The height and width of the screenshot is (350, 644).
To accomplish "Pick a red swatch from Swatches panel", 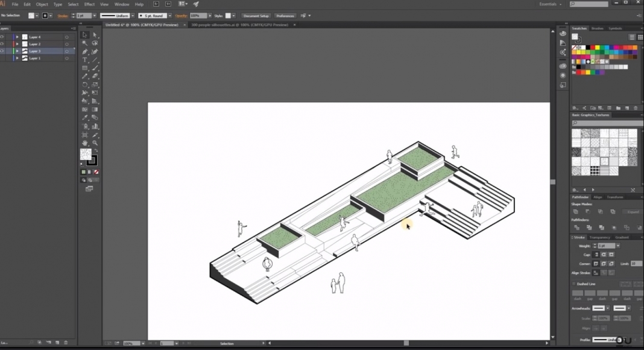I will (592, 47).
